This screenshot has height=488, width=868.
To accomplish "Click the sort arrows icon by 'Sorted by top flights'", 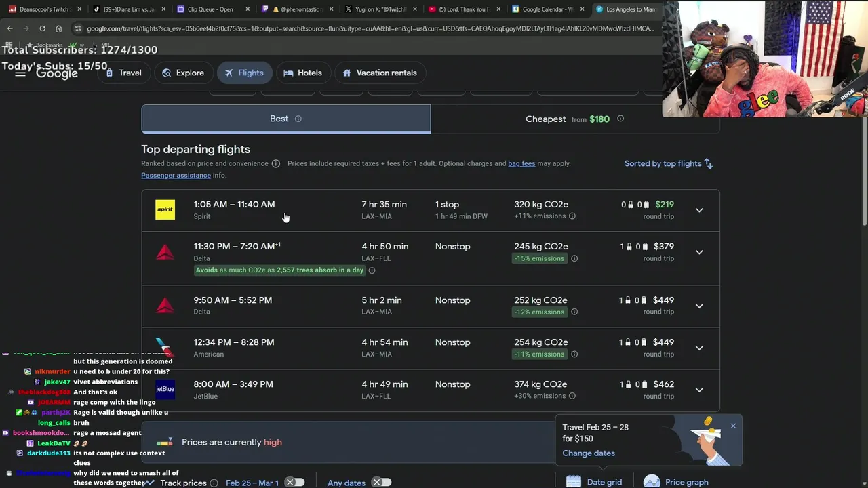I will pyautogui.click(x=708, y=163).
